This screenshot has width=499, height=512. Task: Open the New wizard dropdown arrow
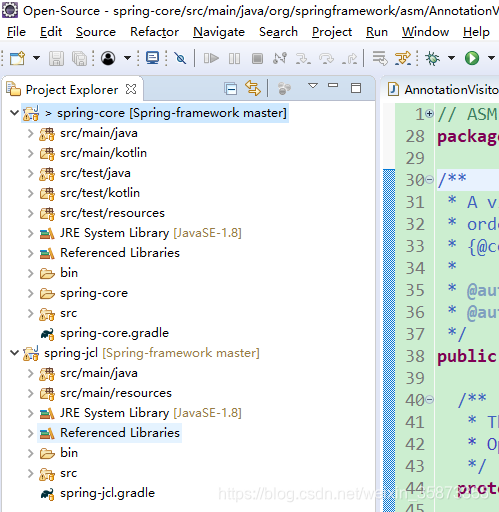click(36, 58)
